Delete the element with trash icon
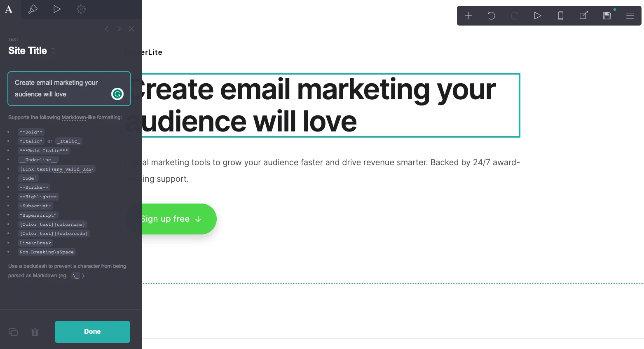Viewport: 644px width, 349px height. pos(35,332)
